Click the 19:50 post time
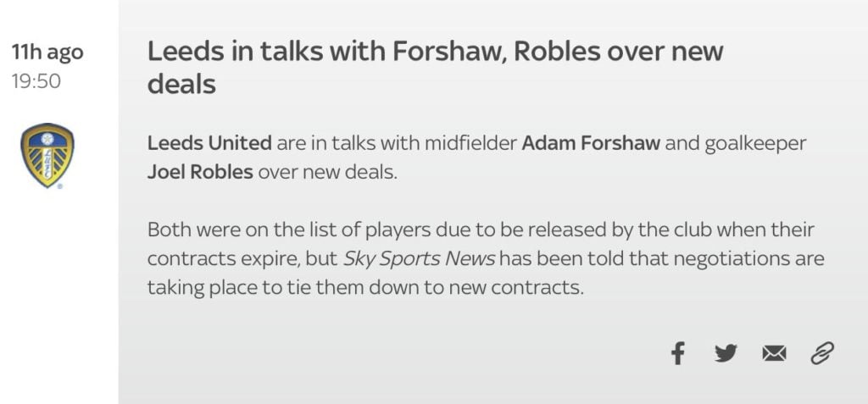Viewport: 868px width, 404px height. [36, 80]
